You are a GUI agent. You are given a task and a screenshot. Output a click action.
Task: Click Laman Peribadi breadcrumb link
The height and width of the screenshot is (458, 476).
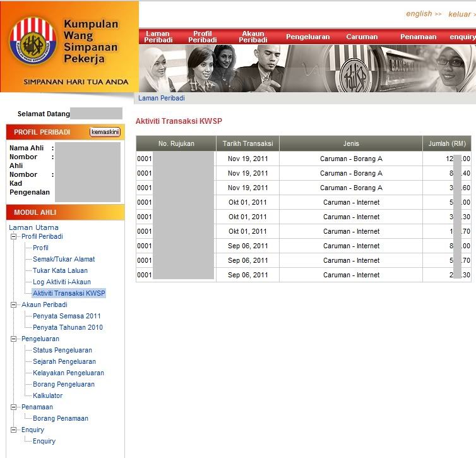[x=161, y=98]
